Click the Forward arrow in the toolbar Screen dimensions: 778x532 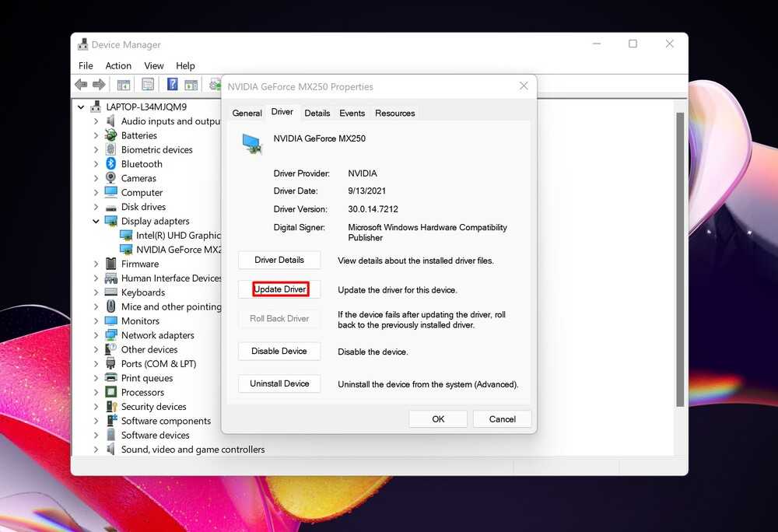point(99,84)
